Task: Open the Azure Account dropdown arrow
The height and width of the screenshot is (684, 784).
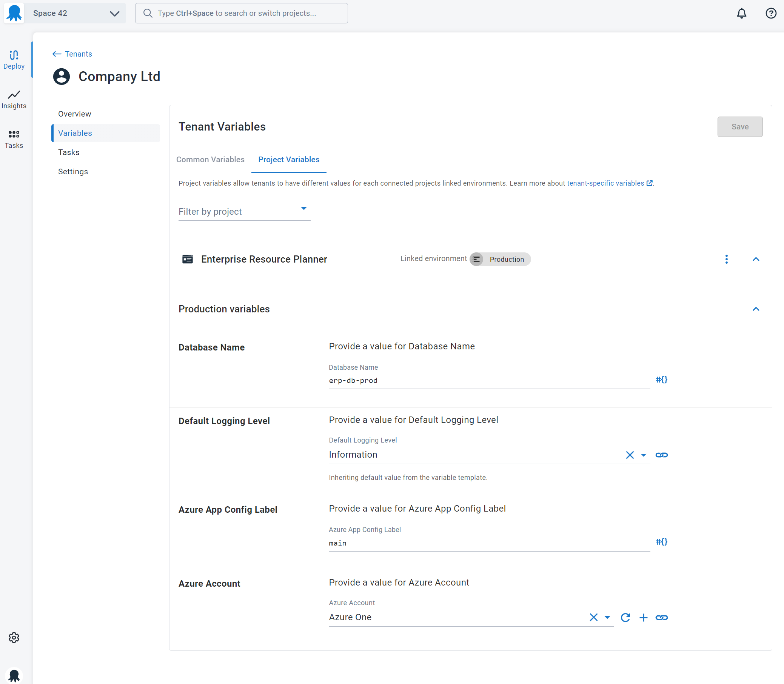Action: 607,617
